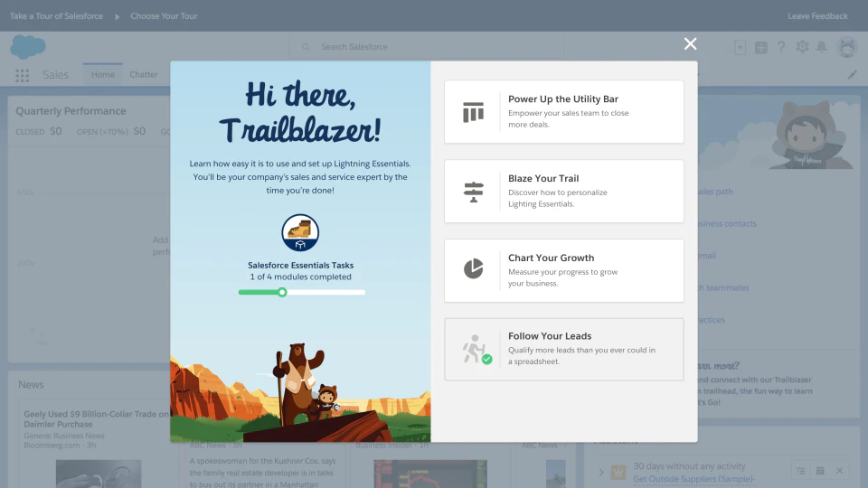The image size is (868, 488).
Task: Open the user profile avatar
Action: [x=847, y=48]
